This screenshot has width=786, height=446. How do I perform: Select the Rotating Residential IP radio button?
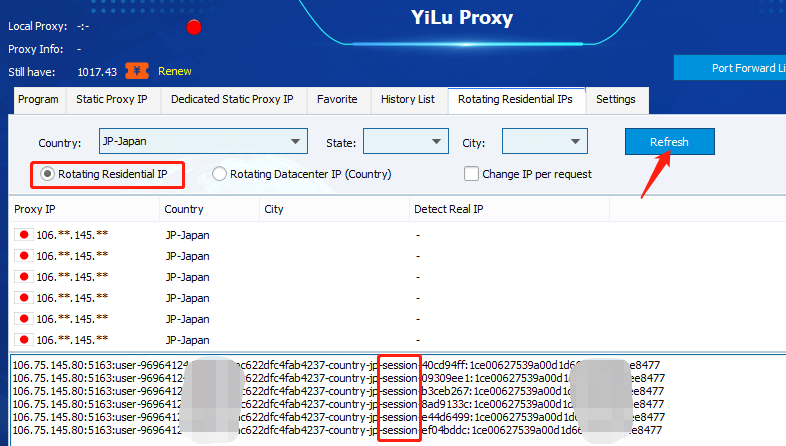47,174
